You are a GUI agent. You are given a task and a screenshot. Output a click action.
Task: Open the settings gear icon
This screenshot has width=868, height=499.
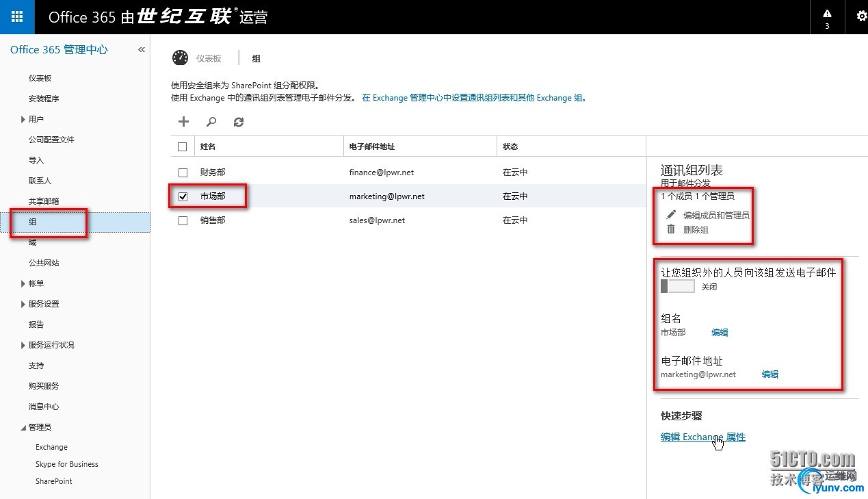860,16
